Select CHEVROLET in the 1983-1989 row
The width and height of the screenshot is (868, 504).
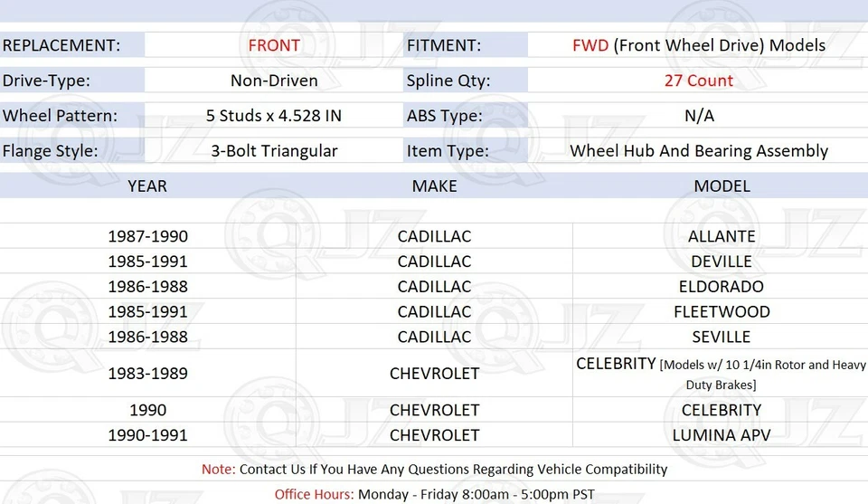pyautogui.click(x=435, y=374)
